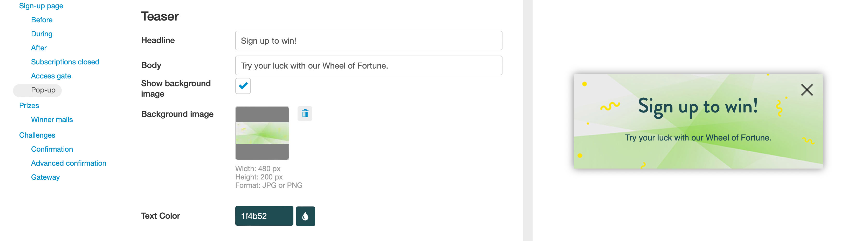Delete the background image with trash icon
Image resolution: width=868 pixels, height=241 pixels.
(305, 113)
